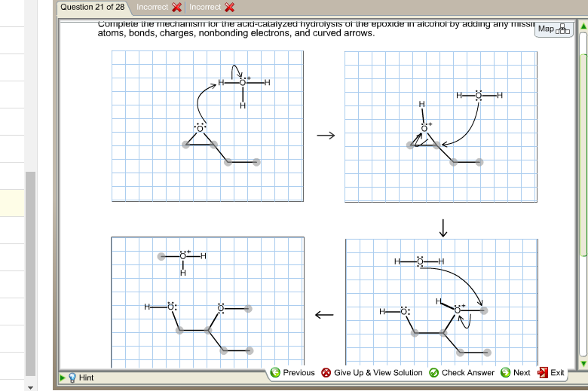Click the red X on the second Incorrect marker
Image resolution: width=588 pixels, height=391 pixels.
pyautogui.click(x=230, y=7)
